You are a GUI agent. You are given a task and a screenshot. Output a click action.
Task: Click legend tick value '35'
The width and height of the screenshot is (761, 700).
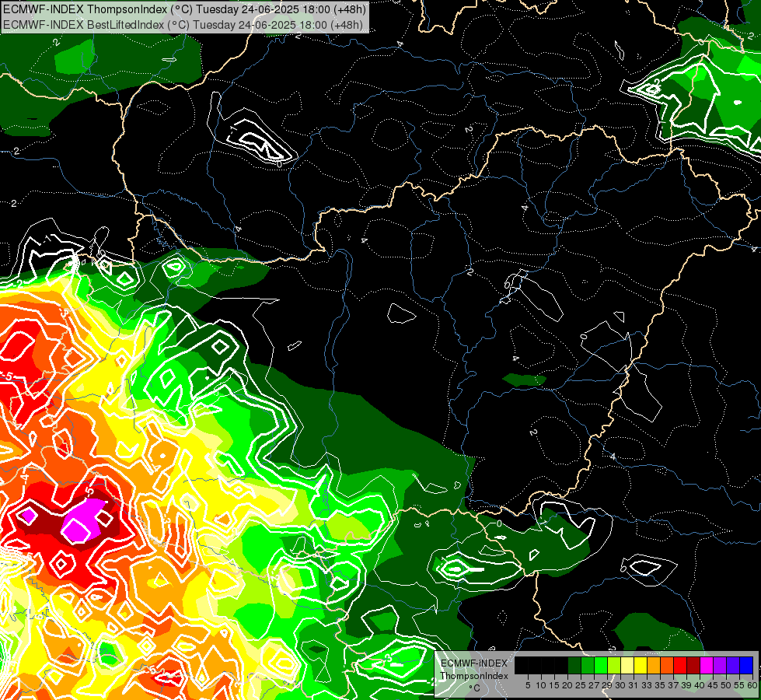[x=660, y=685]
